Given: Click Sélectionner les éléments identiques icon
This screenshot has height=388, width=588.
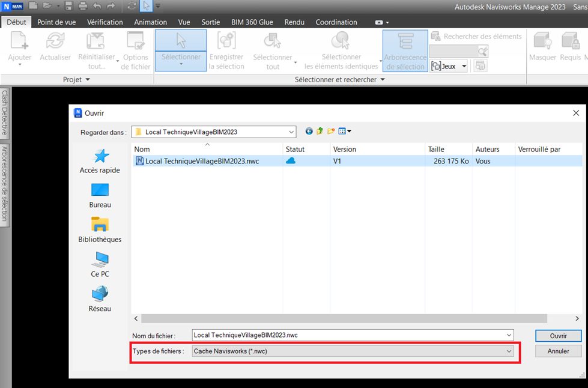Looking at the screenshot, I should click(341, 40).
